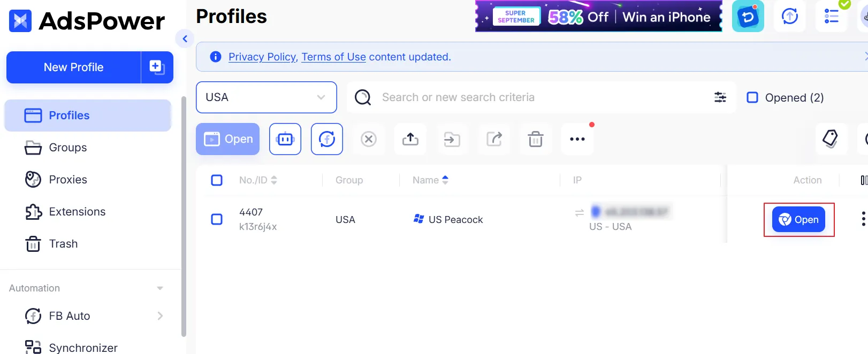Open the USA group dropdown

coord(267,97)
